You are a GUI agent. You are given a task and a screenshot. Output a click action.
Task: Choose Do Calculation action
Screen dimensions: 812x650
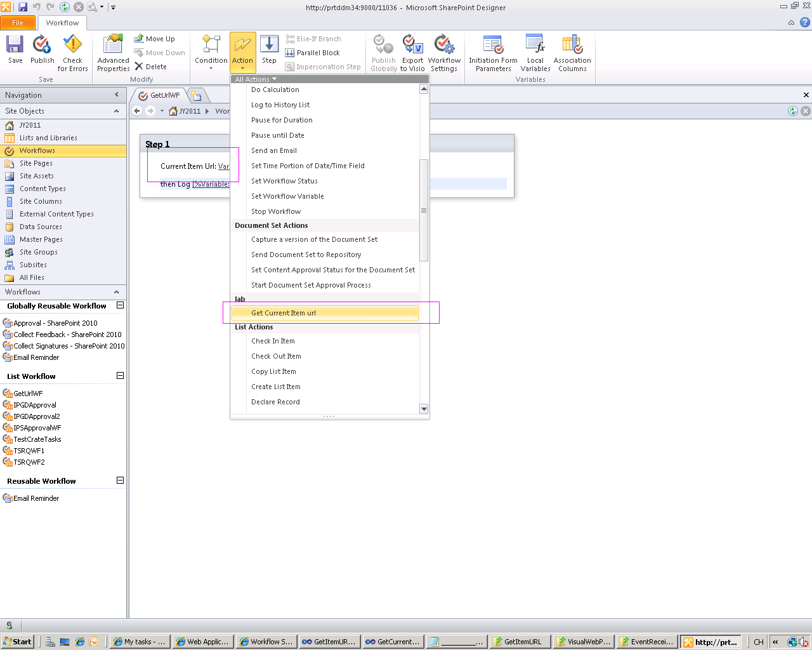click(x=325, y=90)
